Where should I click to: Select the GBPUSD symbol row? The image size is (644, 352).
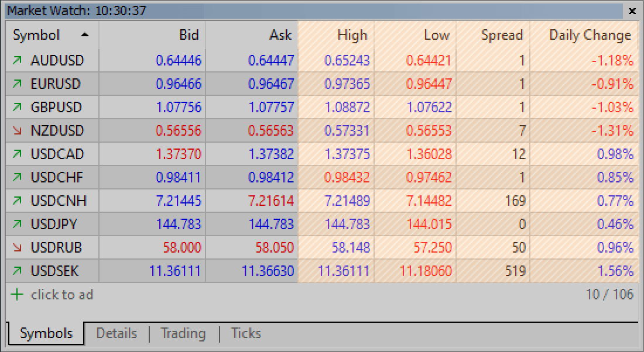[56, 107]
